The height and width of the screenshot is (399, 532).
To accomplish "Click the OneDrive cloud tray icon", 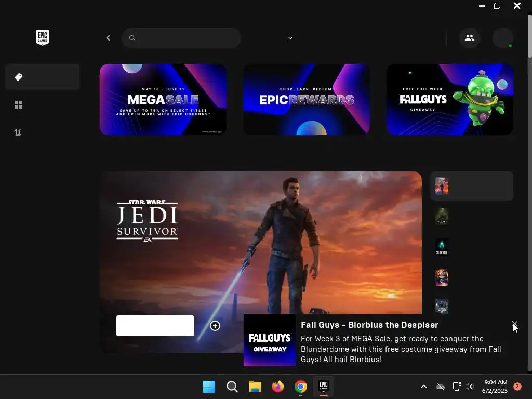I will pyautogui.click(x=441, y=387).
